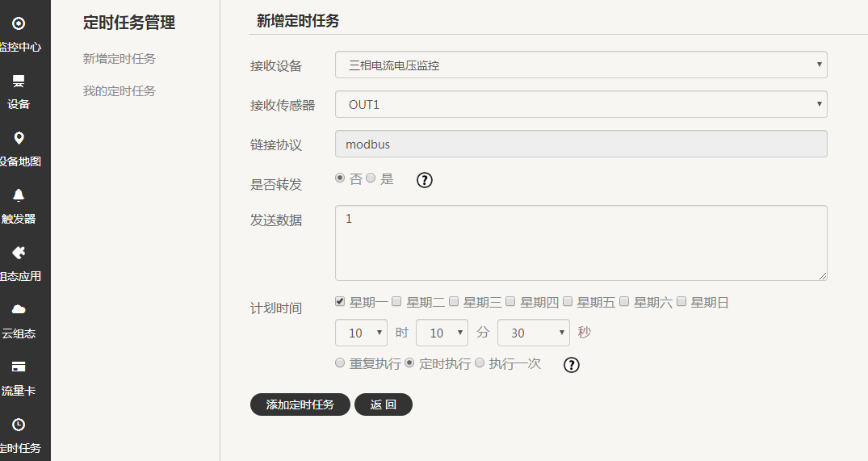
Task: Click help icon next to 是否转发
Action: 425,180
